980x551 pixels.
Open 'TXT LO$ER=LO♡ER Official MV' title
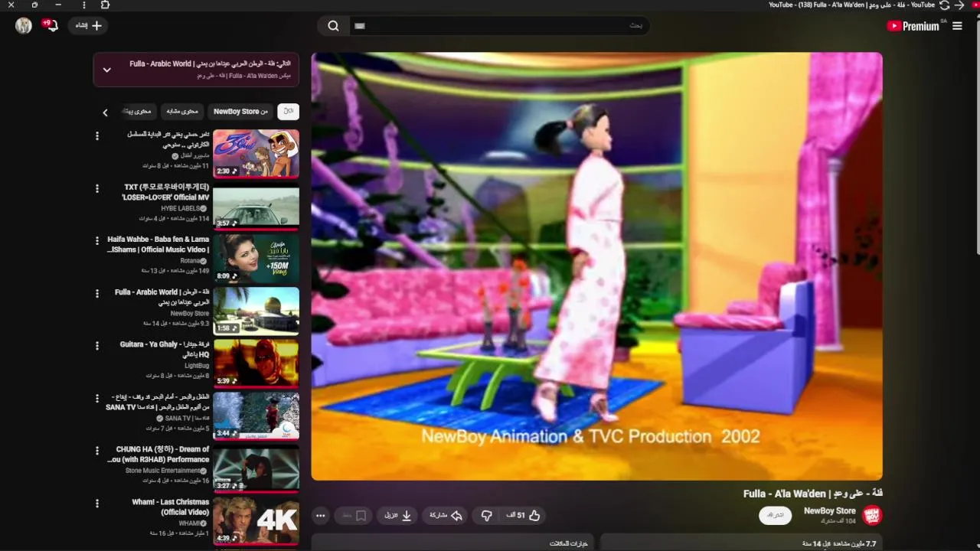coord(165,192)
